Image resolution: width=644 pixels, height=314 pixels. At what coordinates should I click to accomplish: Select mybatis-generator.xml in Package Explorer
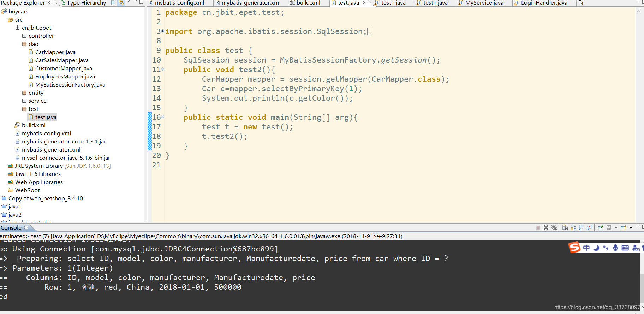51,150
